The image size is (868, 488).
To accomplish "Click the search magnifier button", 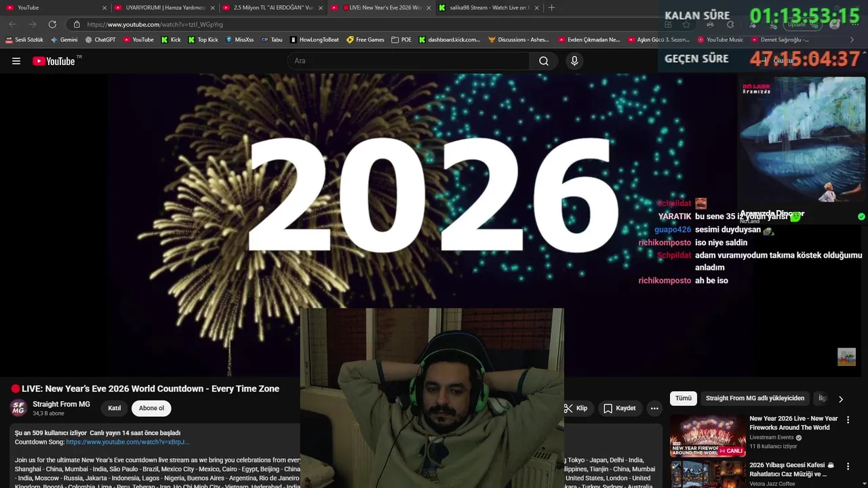I will click(x=544, y=61).
